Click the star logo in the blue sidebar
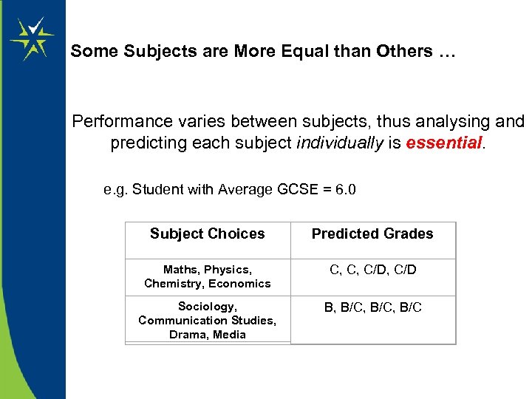This screenshot has height=399, width=532. (31, 38)
